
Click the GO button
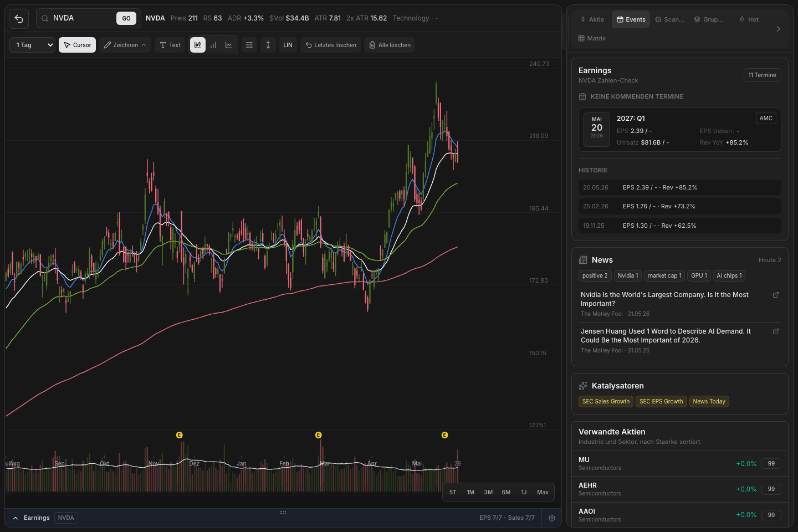(126, 18)
